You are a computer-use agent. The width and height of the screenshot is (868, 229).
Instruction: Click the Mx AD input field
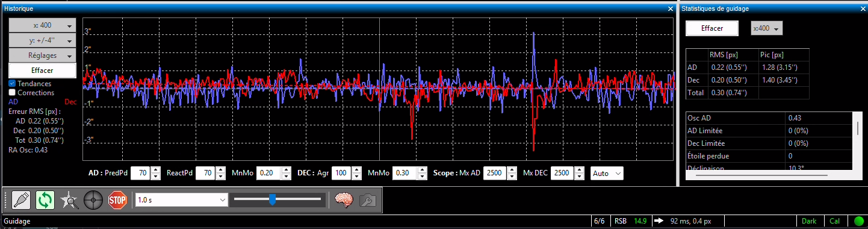(495, 173)
